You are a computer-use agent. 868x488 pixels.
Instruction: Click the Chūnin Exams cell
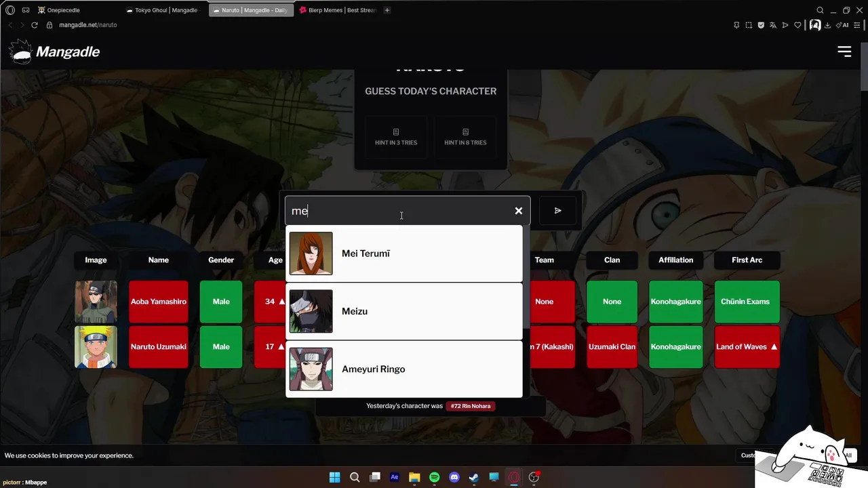pos(747,302)
